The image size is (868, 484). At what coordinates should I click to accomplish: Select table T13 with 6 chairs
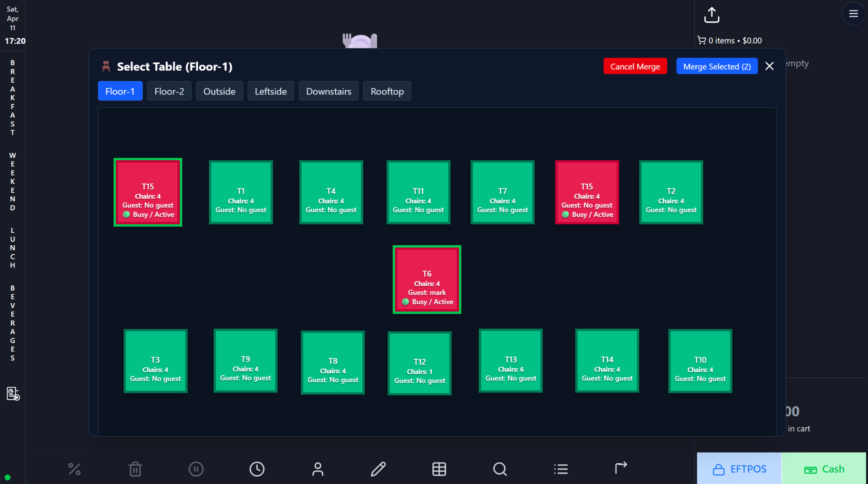point(511,361)
